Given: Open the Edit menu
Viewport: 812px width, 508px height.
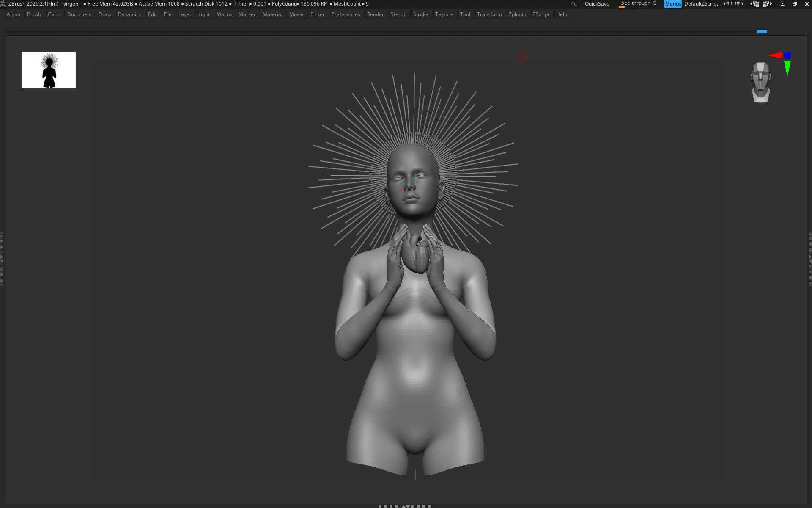Looking at the screenshot, I should (152, 14).
